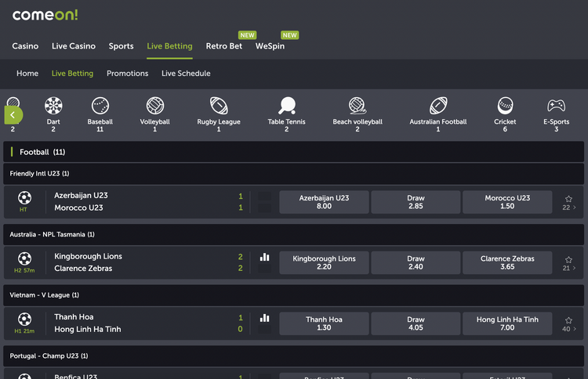This screenshot has height=379, width=588.
Task: Bet on Draw at 4.05
Action: [x=416, y=323]
